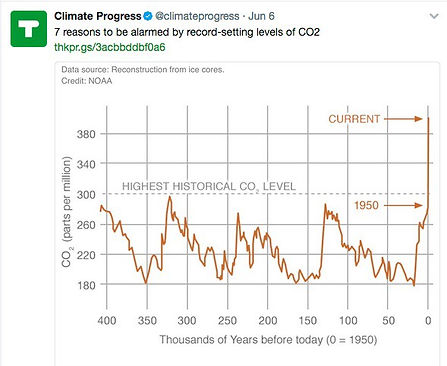Screen dimensions: 447x366
Task: Click the Thousands of Years axis title
Action: 268,340
